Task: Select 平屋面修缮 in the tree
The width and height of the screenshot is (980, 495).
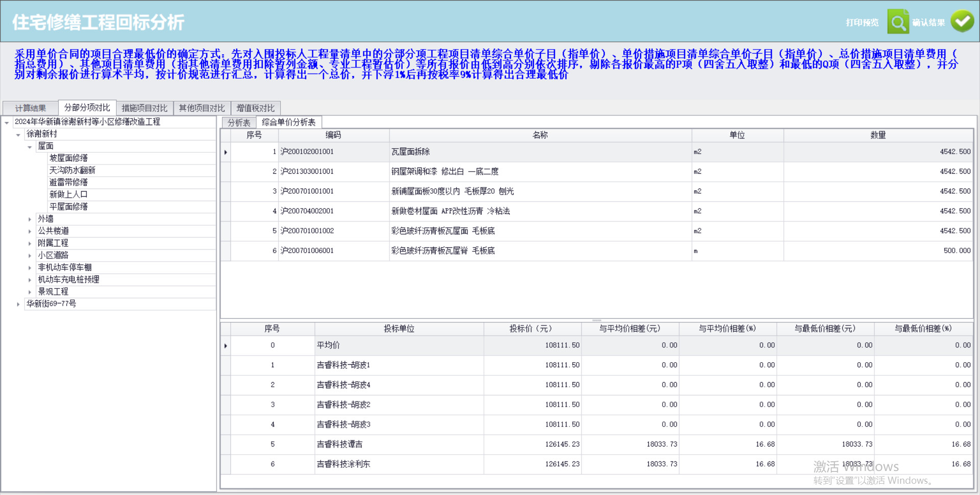Action: click(68, 207)
